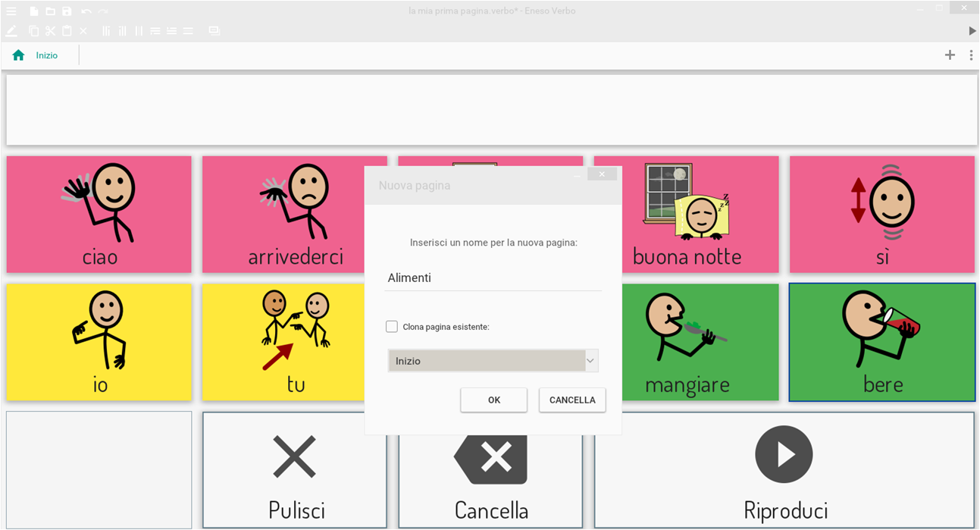Select the pink ciao cell
Screen dimensions: 980x530
tap(99, 215)
